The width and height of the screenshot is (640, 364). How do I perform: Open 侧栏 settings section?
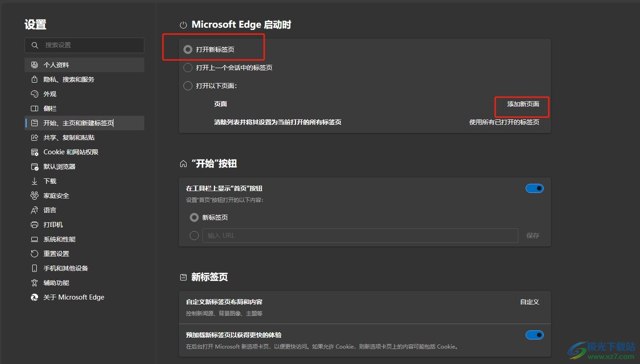pyautogui.click(x=84, y=108)
